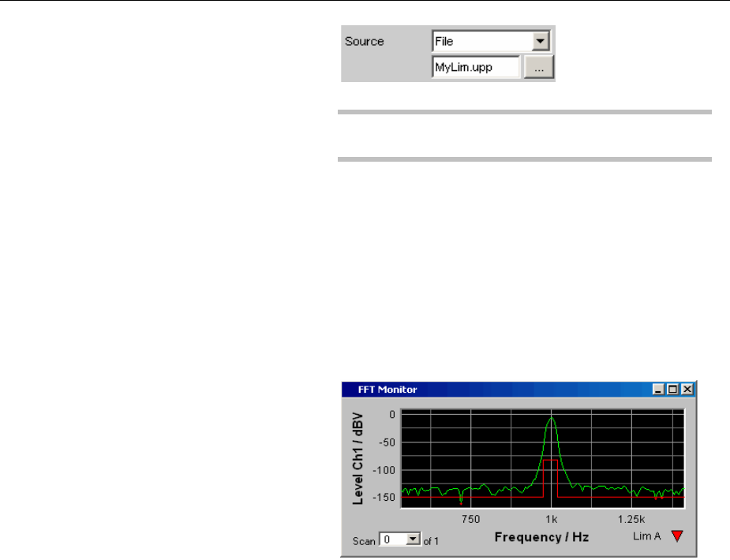Expand the Scan number dropdown arrow
The width and height of the screenshot is (730, 560).
(x=413, y=539)
